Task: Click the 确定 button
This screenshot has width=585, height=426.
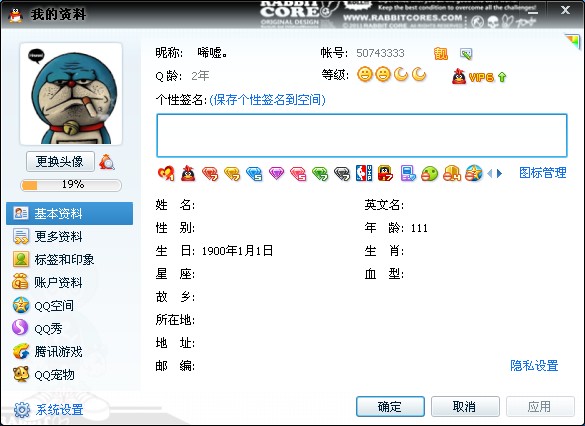Action: 390,407
